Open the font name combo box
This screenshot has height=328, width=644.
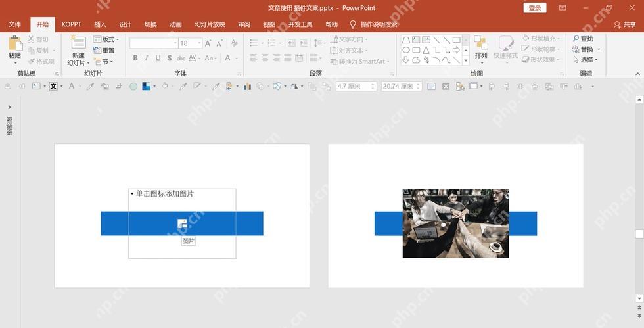154,43
